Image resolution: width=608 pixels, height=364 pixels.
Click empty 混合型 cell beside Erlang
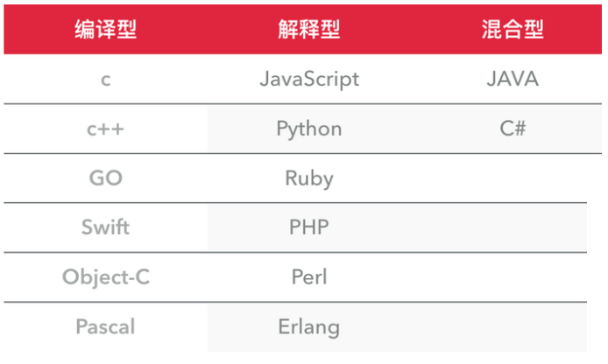(x=513, y=327)
